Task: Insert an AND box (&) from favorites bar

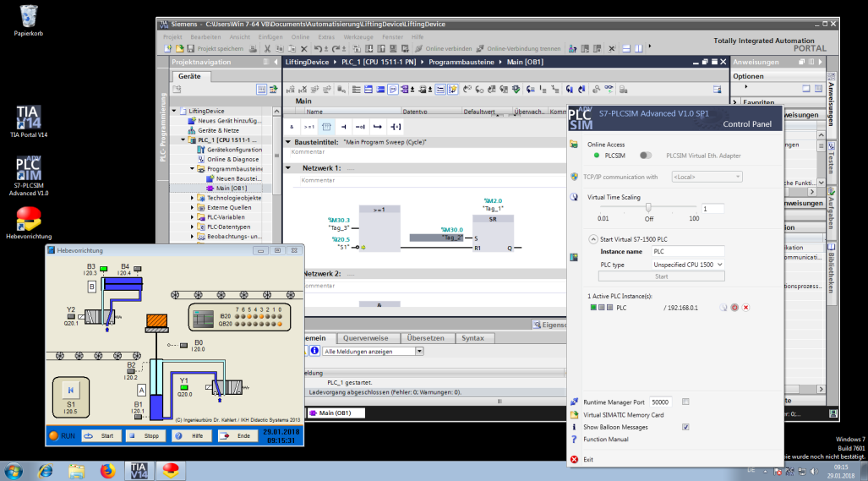Action: click(x=292, y=127)
